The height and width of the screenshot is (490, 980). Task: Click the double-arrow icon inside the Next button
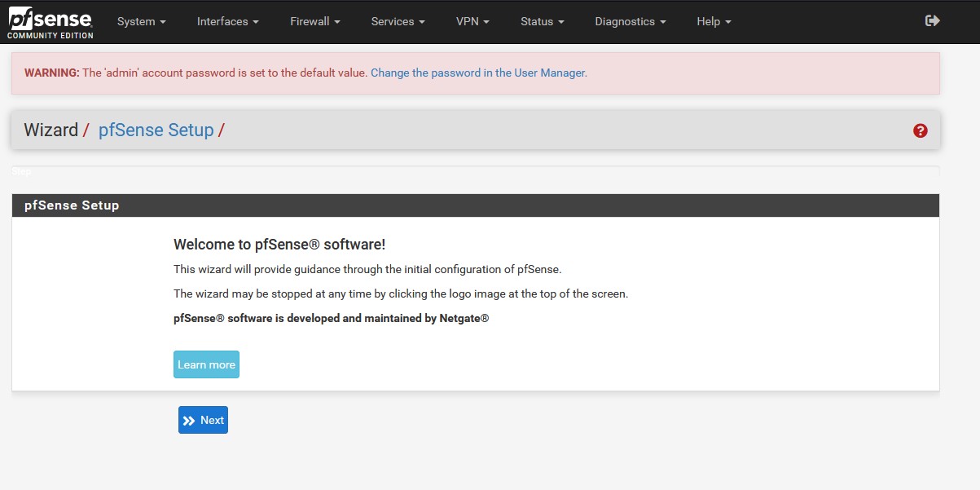pos(190,419)
